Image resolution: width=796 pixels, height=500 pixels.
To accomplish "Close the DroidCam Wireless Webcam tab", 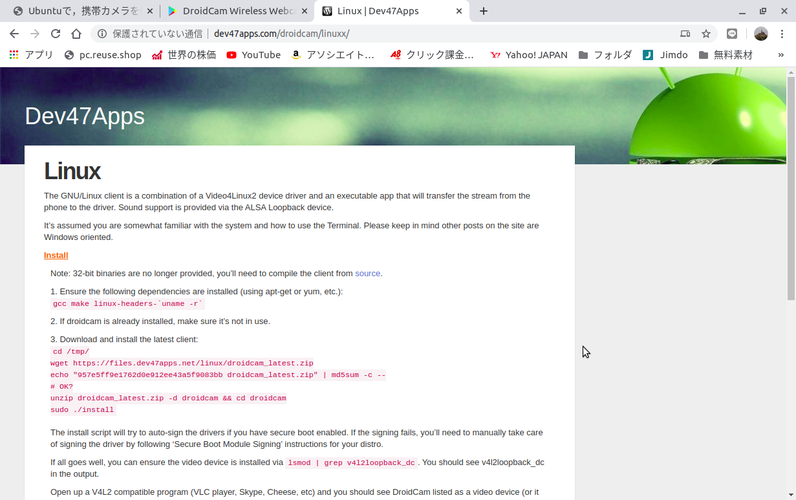I will point(305,11).
